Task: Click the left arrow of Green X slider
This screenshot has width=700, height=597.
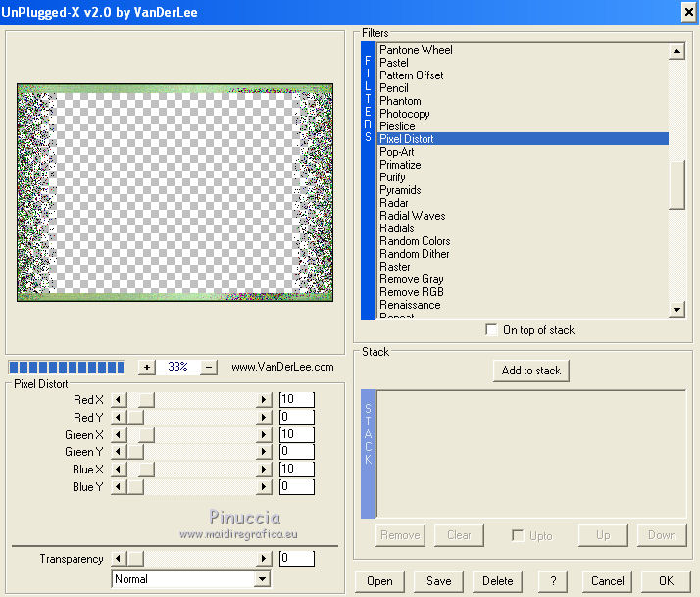Action: click(119, 434)
